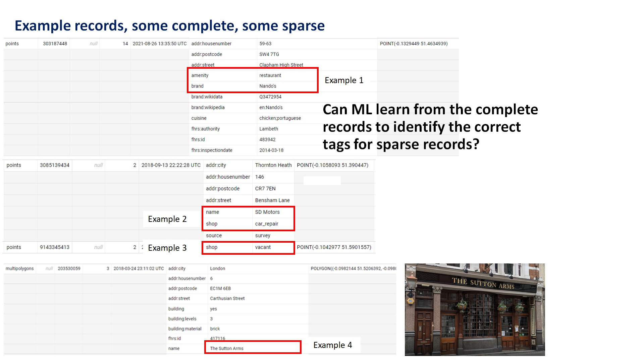Select the Example 4 label
The image size is (644, 362).
[332, 345]
